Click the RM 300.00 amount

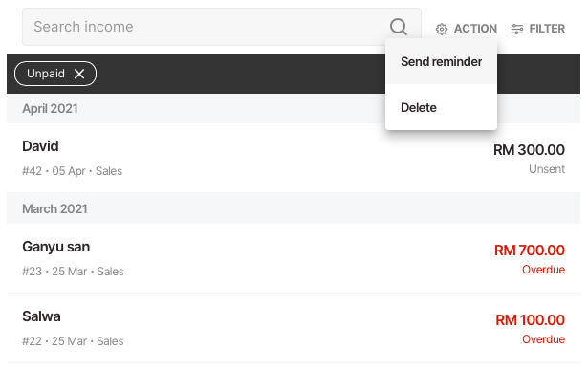tap(529, 150)
